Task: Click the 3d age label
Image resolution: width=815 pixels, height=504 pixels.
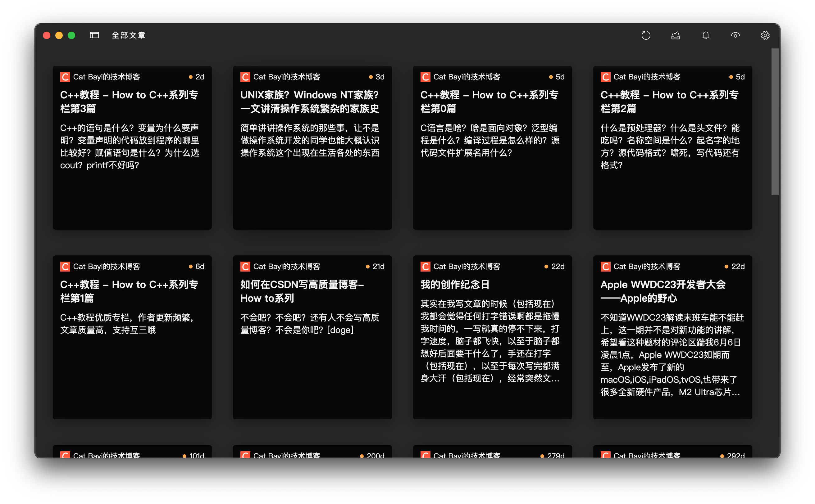Action: tap(380, 77)
